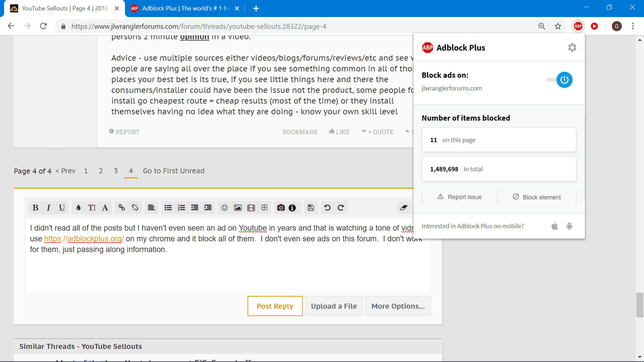The width and height of the screenshot is (644, 362).
Task: Open the adblockplus.org link in the reply
Action: click(x=84, y=239)
